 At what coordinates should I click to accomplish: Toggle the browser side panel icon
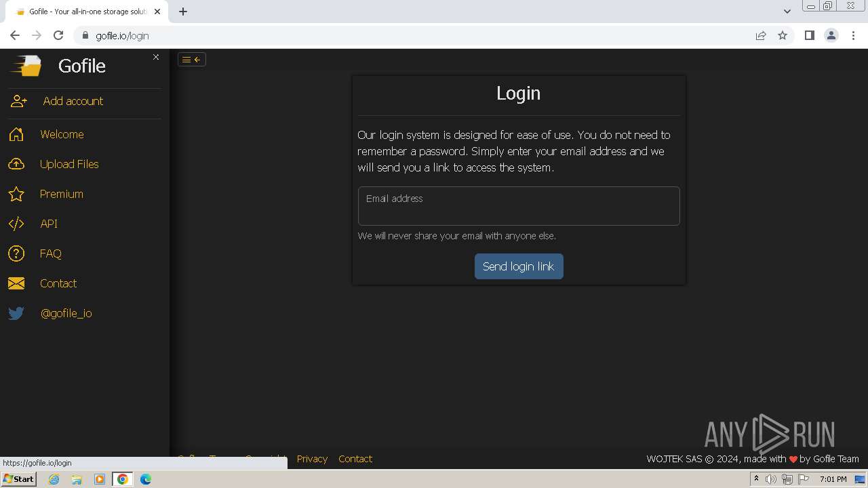point(810,35)
